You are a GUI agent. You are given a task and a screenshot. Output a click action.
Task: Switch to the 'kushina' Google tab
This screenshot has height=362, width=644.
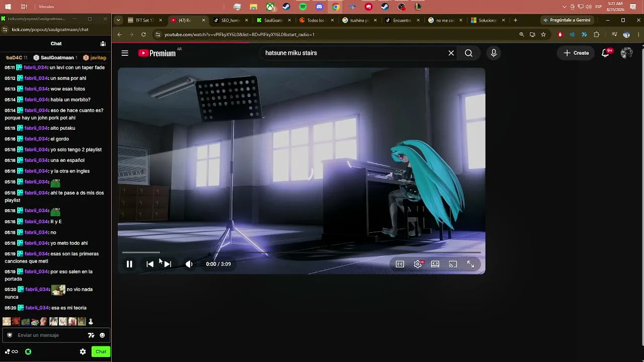359,20
